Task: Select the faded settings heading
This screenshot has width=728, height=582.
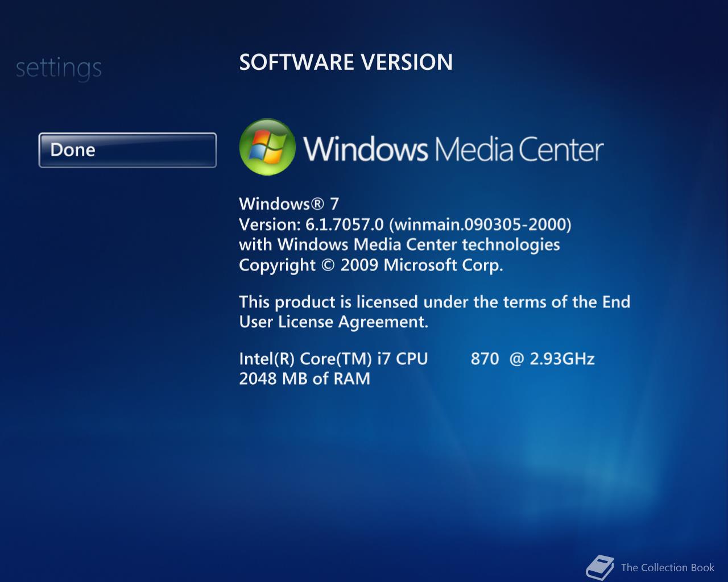Action: 59,68
